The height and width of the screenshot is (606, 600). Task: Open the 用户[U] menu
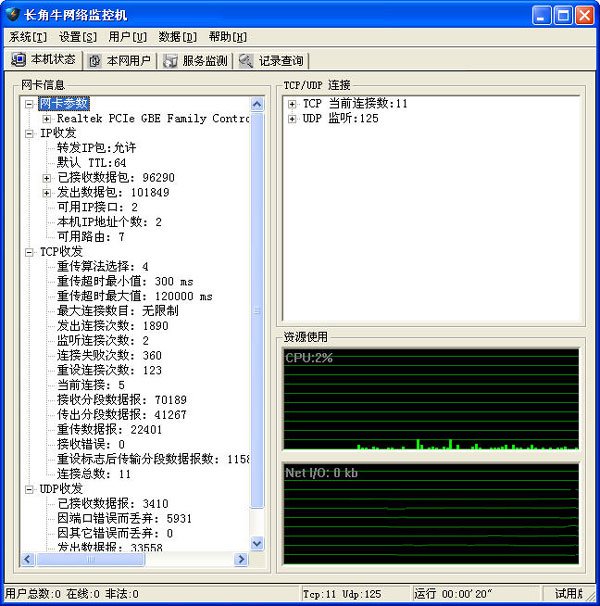(128, 37)
